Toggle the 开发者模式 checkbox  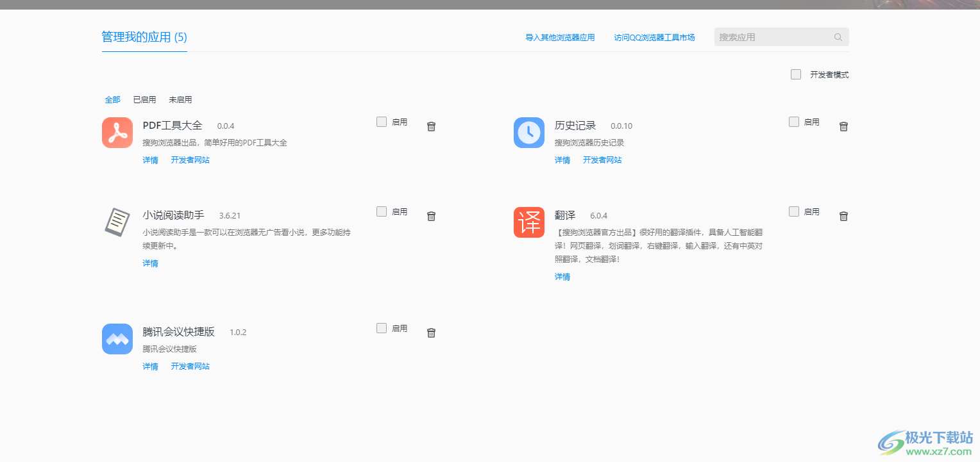click(796, 74)
